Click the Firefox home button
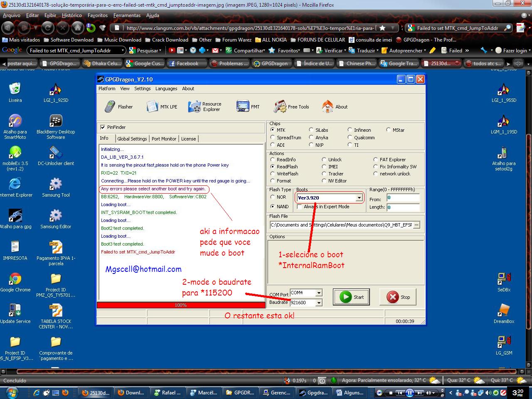532x399 pixels. coord(77,28)
